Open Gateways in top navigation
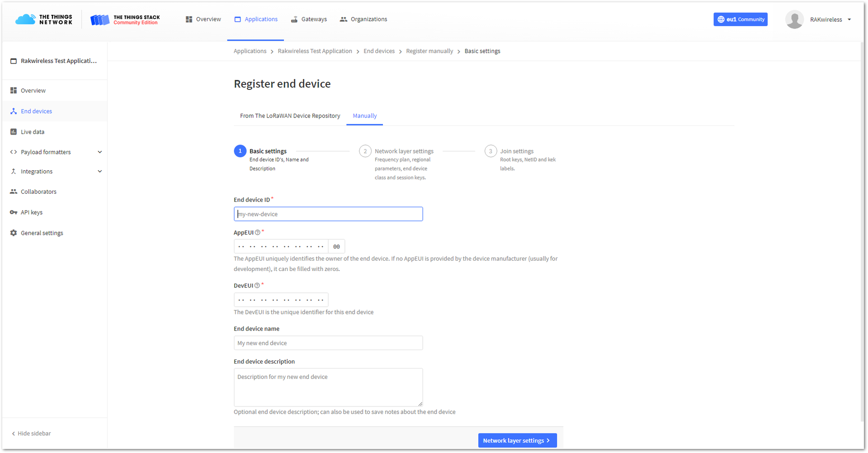This screenshot has width=868, height=453. pos(309,19)
